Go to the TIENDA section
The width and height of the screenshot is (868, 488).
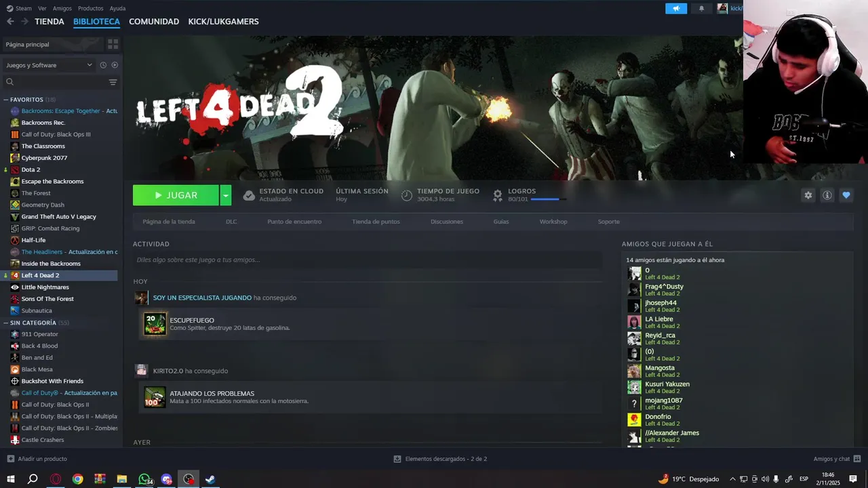tap(50, 22)
